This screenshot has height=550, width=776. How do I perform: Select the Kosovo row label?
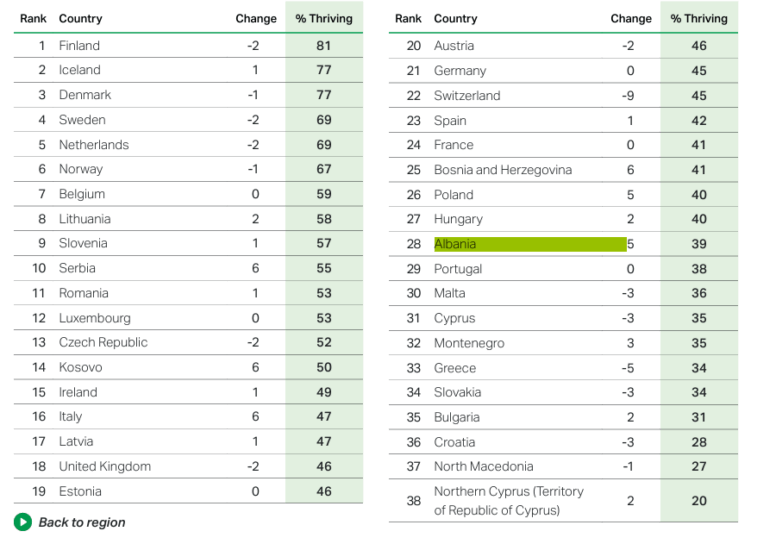(x=80, y=367)
